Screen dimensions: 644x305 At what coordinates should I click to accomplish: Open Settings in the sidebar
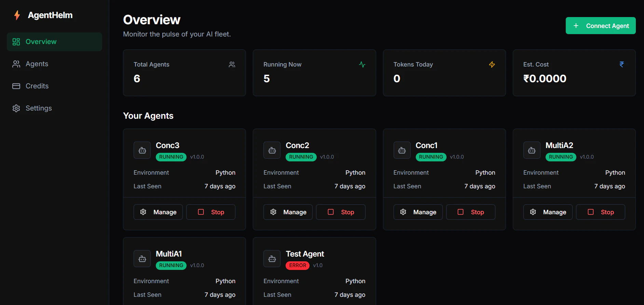pos(54,108)
